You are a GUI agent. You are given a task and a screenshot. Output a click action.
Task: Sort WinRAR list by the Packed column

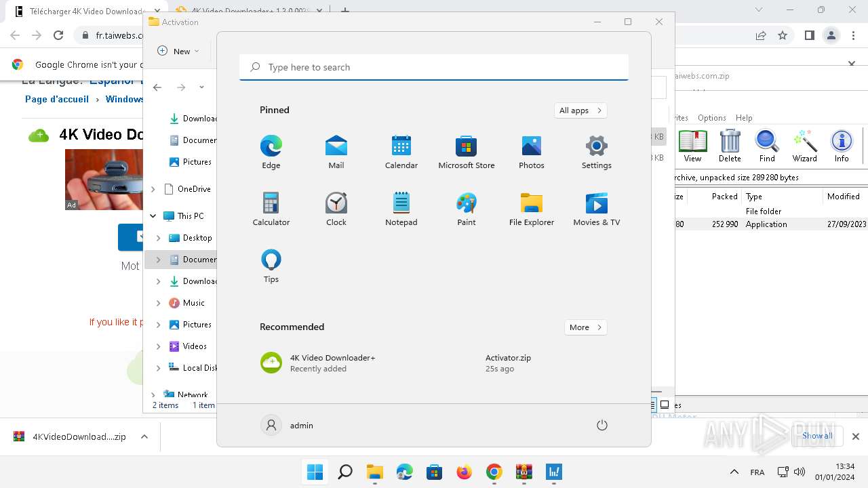tap(724, 197)
